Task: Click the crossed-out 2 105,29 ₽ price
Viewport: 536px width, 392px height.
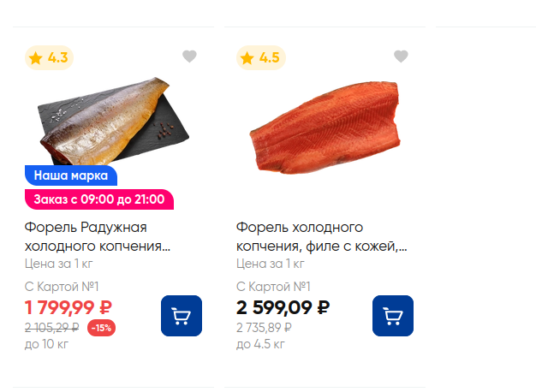Action: (52, 328)
